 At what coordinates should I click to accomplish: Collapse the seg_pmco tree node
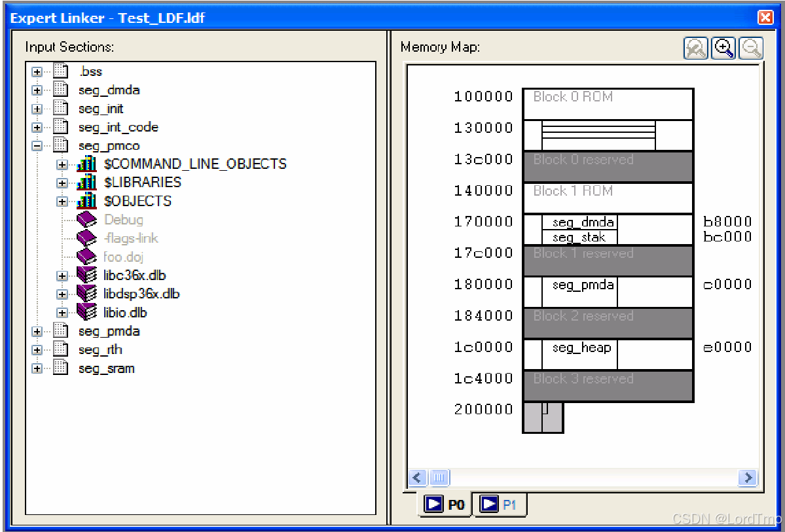pyautogui.click(x=37, y=146)
